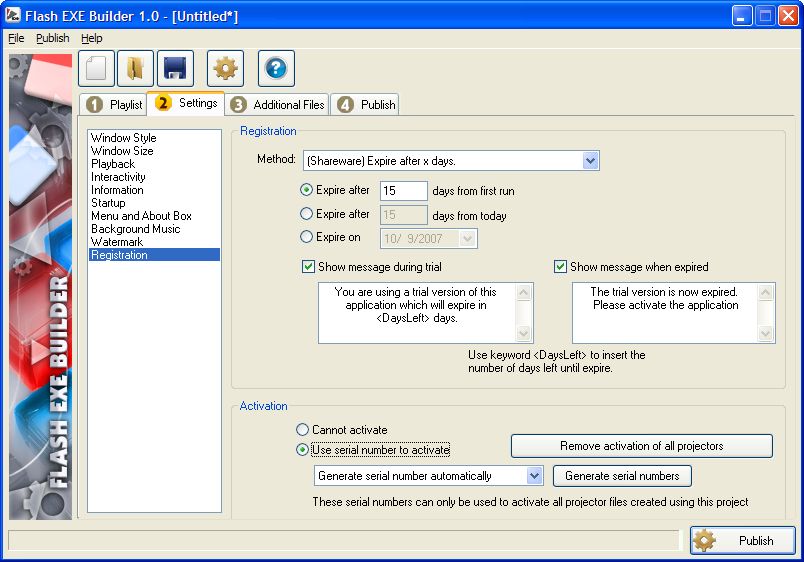Click the trial message text box
This screenshot has width=804, height=562.
(x=416, y=313)
